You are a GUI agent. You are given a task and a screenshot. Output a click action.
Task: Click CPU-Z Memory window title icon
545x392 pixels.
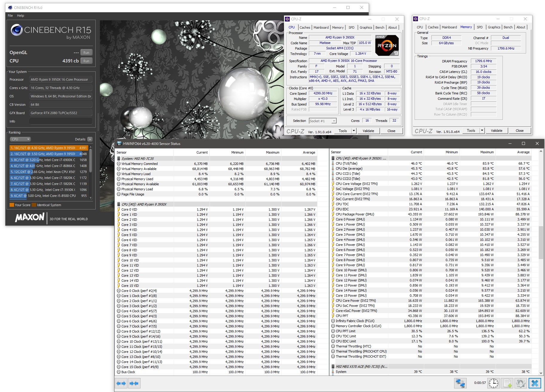coord(415,19)
